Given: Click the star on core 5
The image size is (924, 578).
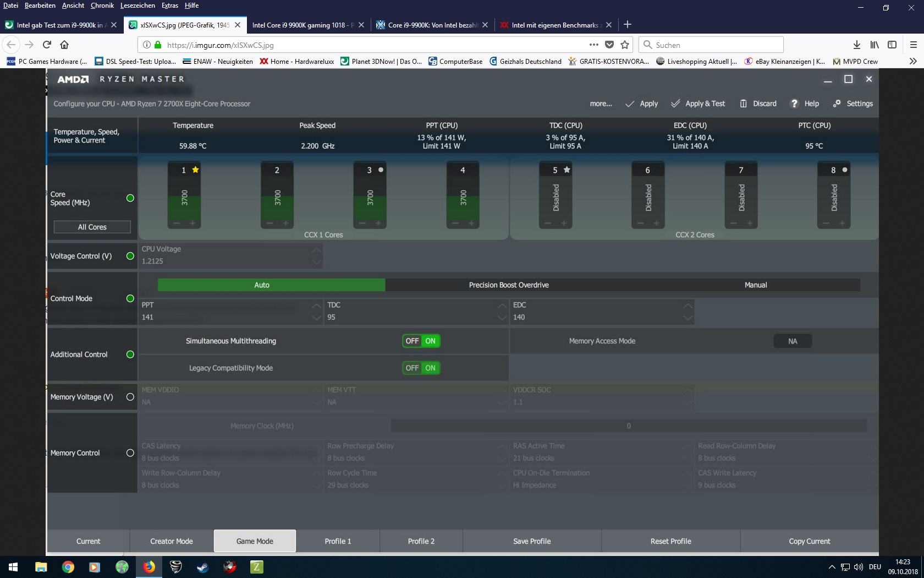Looking at the screenshot, I should tap(567, 170).
